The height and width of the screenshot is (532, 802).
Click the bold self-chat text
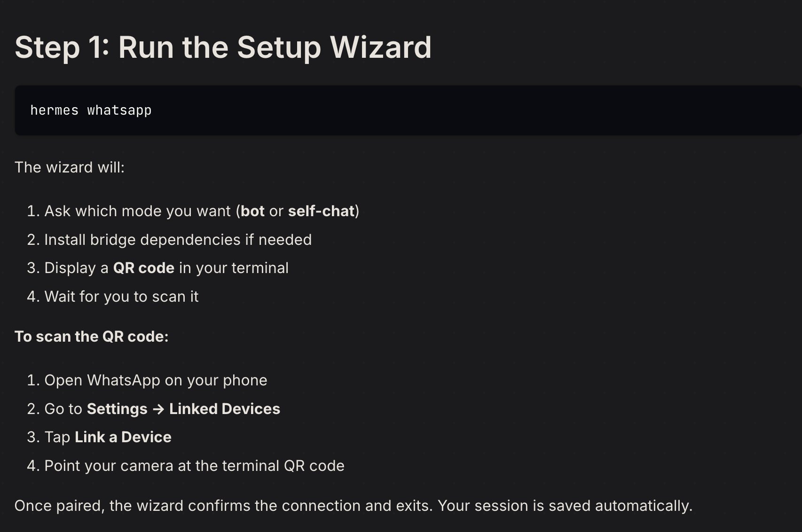pyautogui.click(x=321, y=211)
